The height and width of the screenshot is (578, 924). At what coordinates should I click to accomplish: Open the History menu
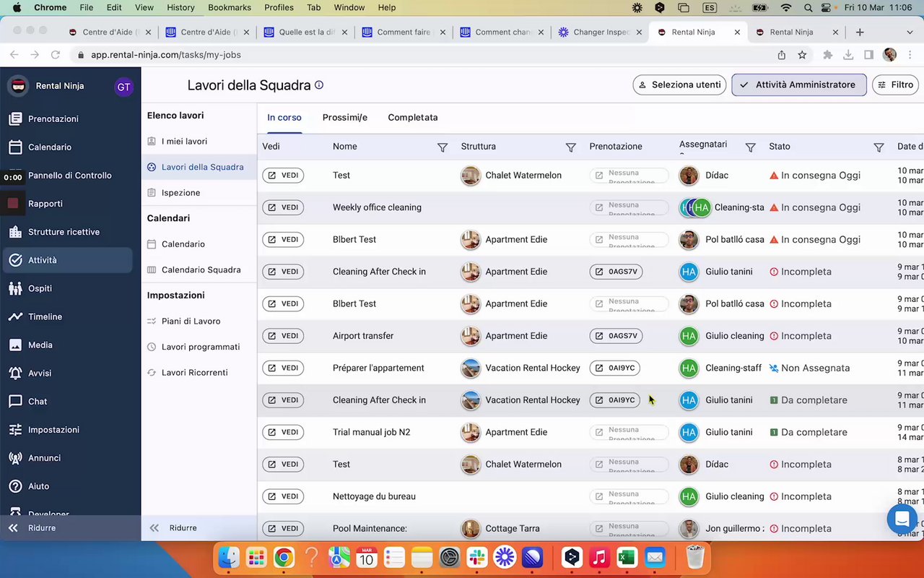180,7
